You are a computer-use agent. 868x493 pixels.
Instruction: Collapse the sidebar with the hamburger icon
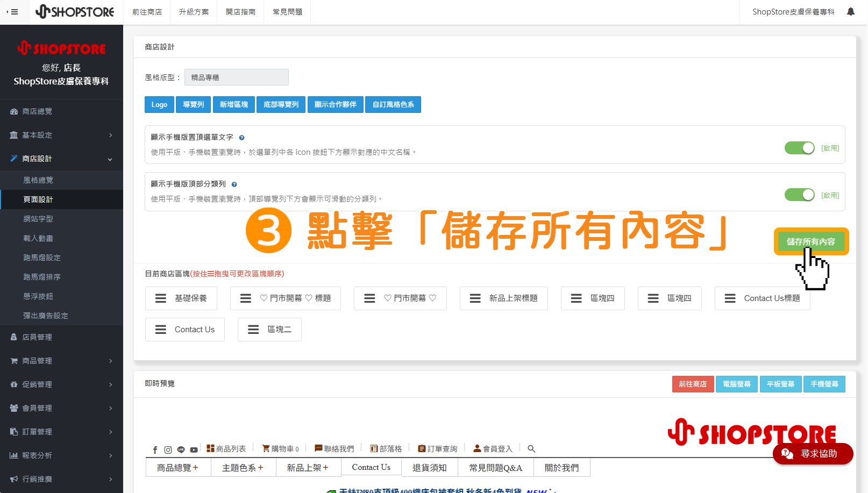[12, 12]
